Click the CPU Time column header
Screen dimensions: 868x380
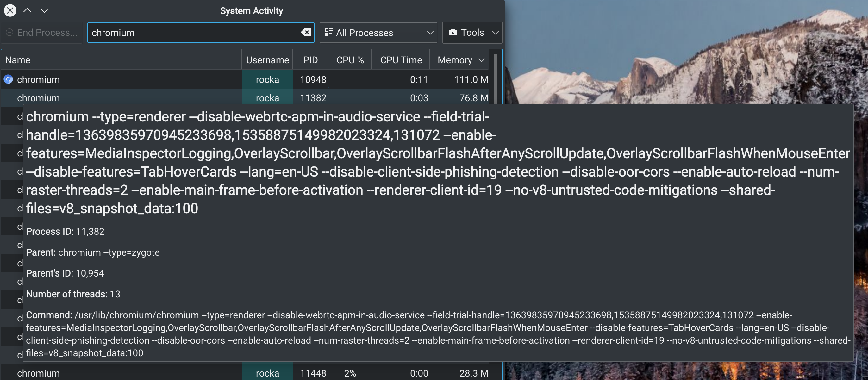(x=401, y=59)
